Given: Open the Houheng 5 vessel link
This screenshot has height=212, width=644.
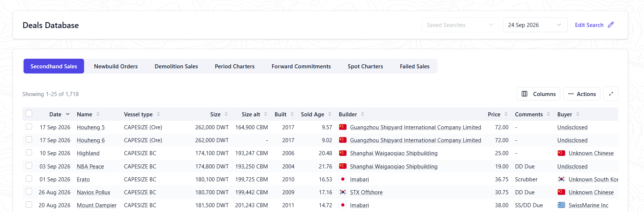Looking at the screenshot, I should [x=91, y=127].
